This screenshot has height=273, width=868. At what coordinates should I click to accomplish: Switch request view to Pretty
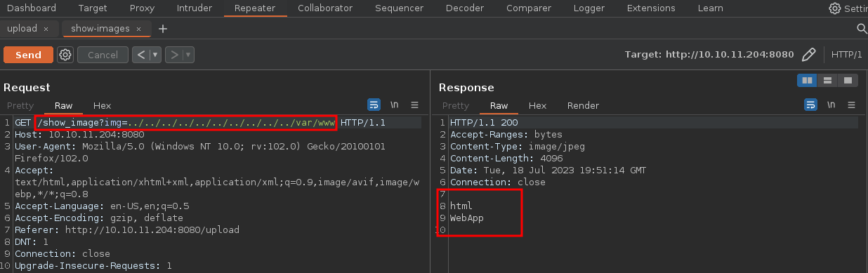[x=20, y=105]
